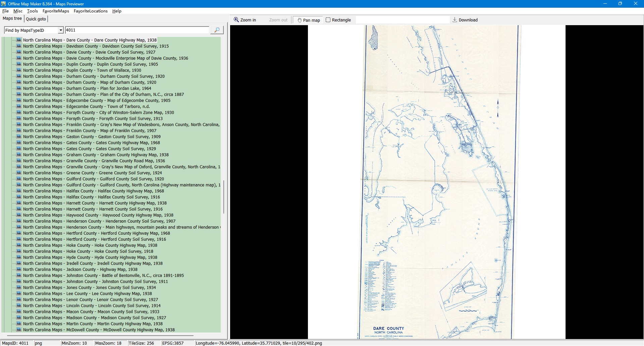Open the File menu

point(5,11)
